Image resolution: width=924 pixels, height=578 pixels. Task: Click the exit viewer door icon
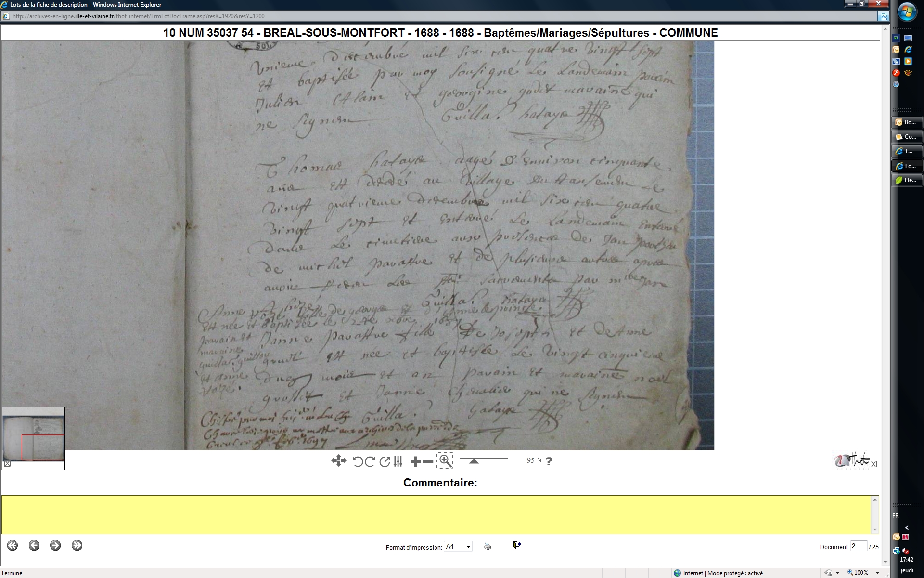pos(516,545)
